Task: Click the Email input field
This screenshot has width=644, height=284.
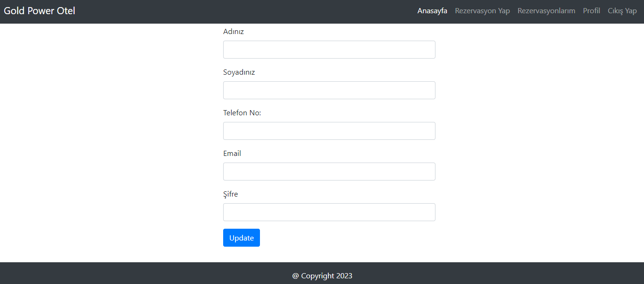Action: (x=329, y=171)
